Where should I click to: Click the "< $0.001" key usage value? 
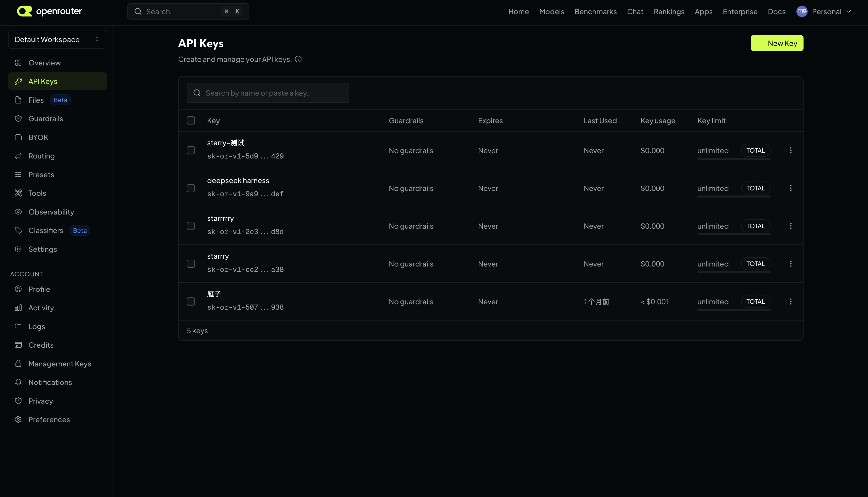coord(655,302)
